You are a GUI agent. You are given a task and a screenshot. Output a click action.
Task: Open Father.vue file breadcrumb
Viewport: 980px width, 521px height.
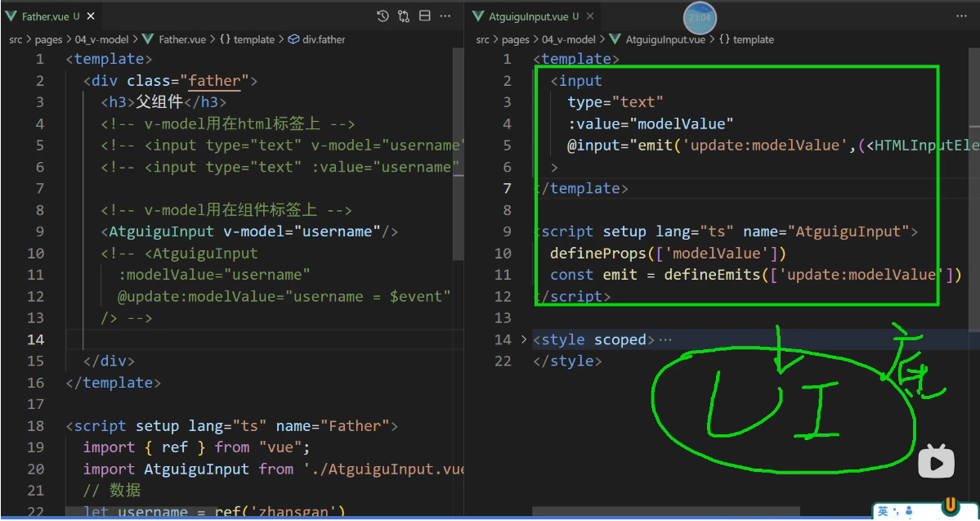175,39
